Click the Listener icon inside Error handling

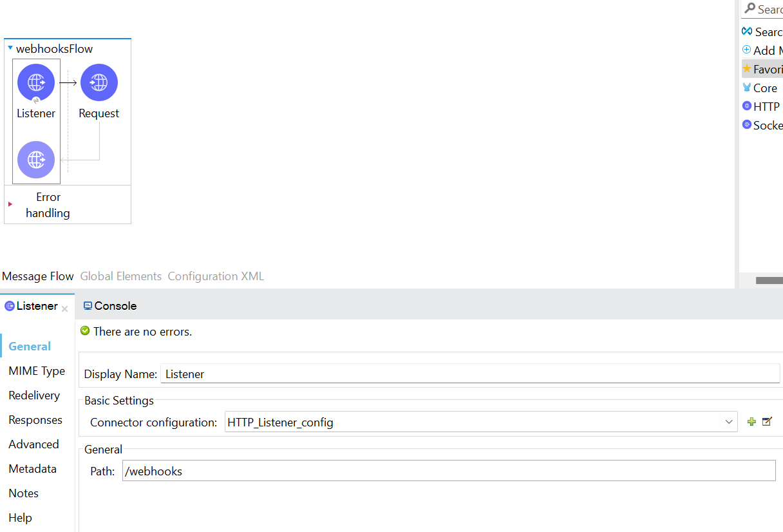click(35, 160)
